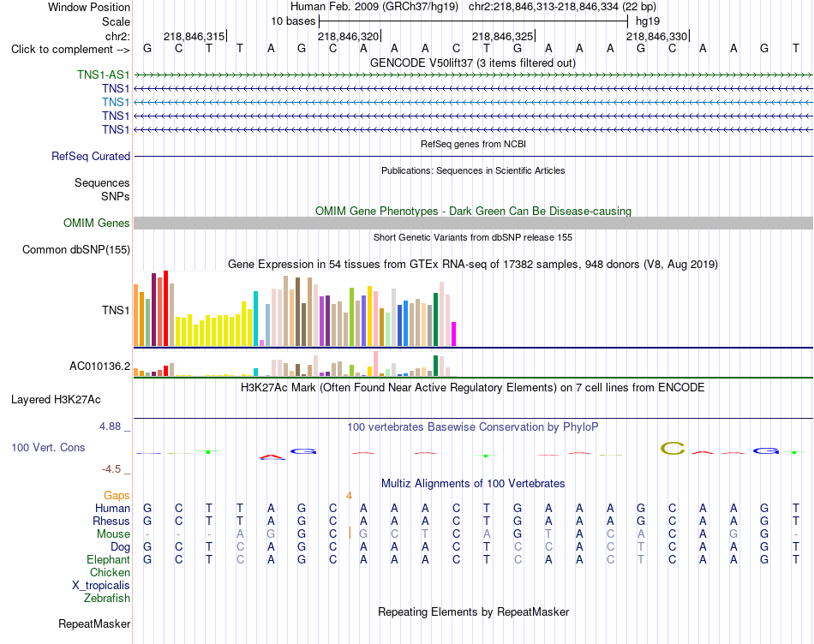This screenshot has height=644, width=814.
Task: Click the Mouse alignment row label
Action: click(x=113, y=534)
